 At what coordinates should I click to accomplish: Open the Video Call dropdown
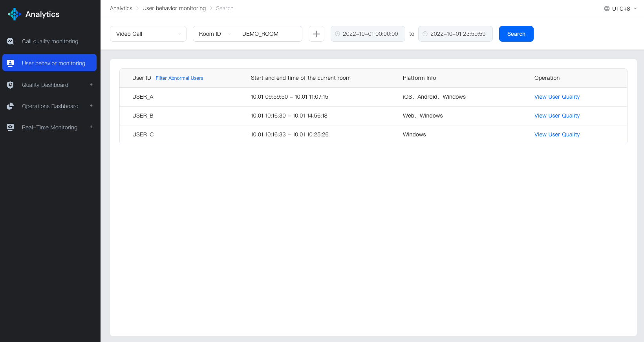pos(148,34)
